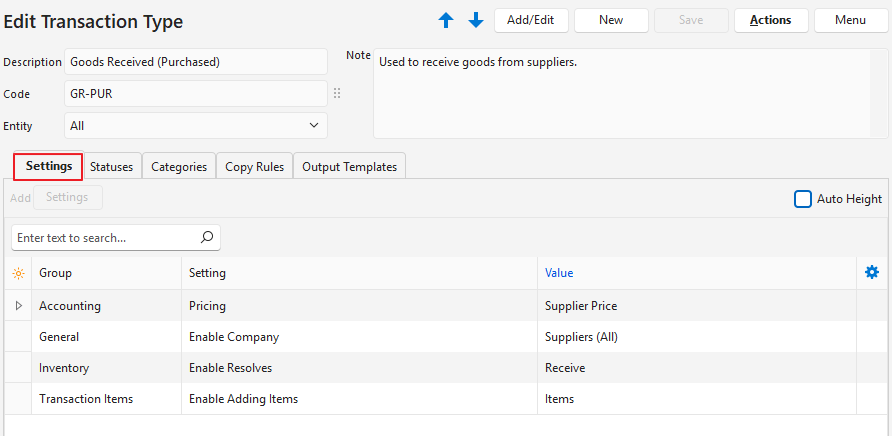Image resolution: width=892 pixels, height=436 pixels.
Task: Click the search magnifier icon
Action: tap(207, 238)
